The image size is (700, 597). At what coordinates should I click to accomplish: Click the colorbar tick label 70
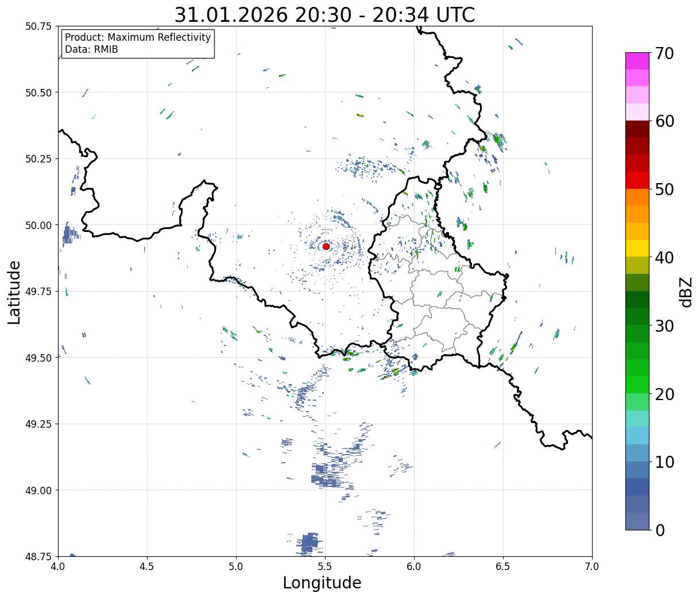click(x=665, y=53)
